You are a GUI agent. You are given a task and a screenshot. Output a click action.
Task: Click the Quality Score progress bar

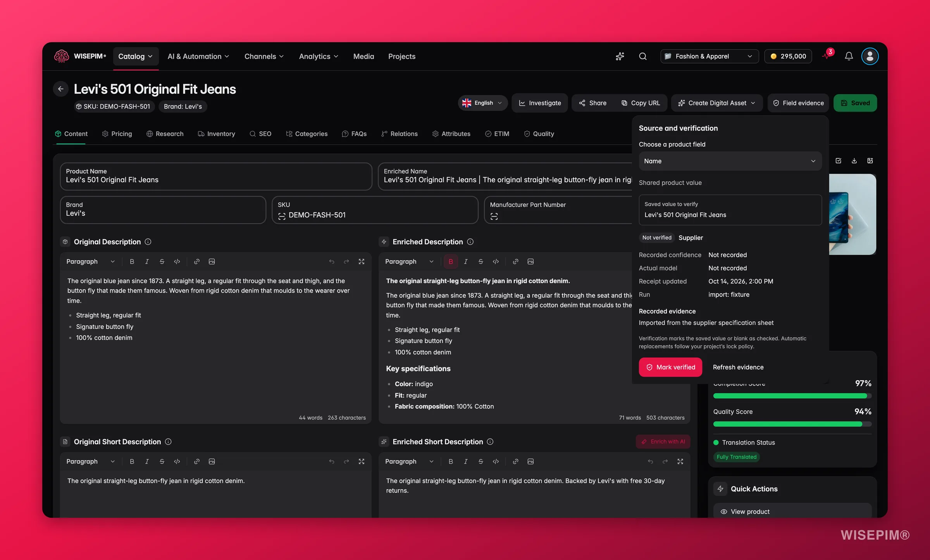pyautogui.click(x=792, y=424)
